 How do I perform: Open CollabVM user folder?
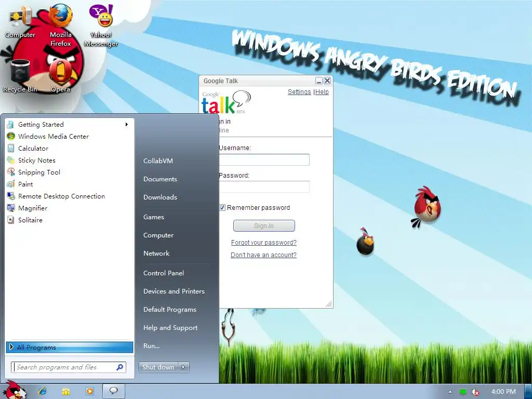coord(158,161)
